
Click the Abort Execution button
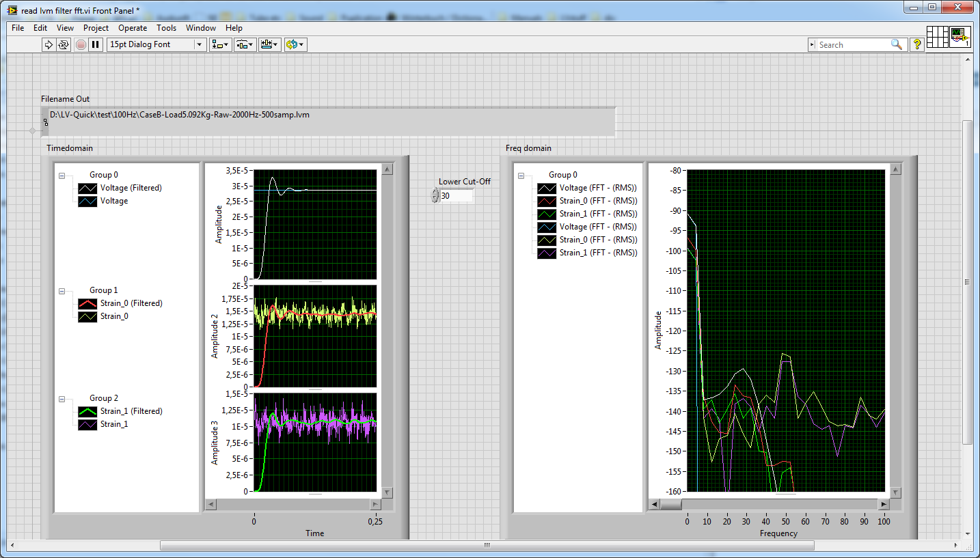pos(81,44)
